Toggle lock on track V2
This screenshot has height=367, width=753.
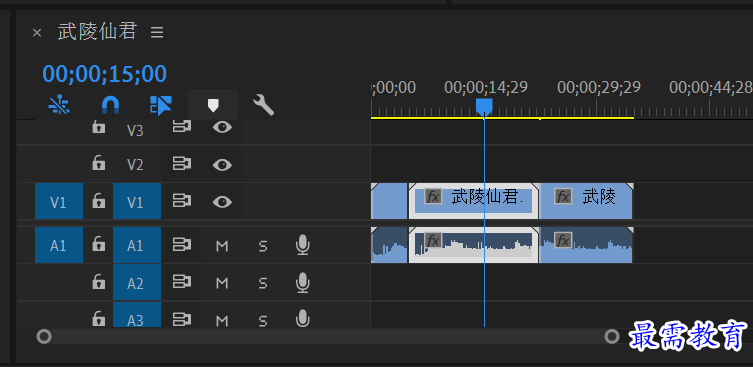98,164
